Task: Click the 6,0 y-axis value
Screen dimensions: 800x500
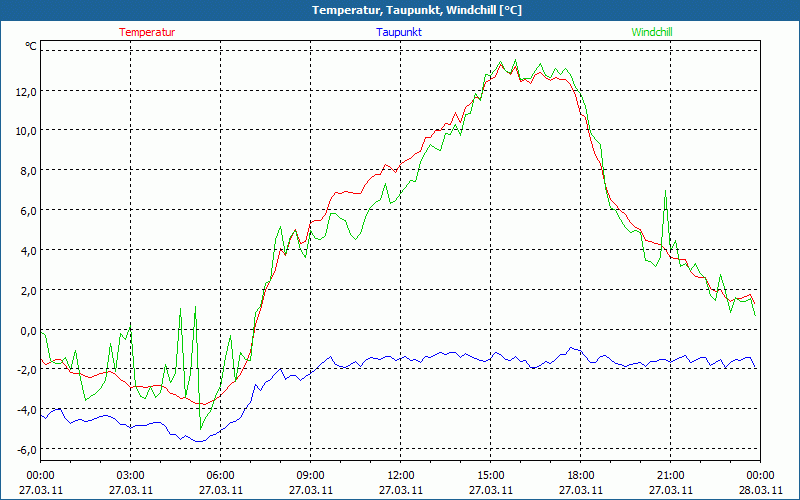Action: point(28,210)
